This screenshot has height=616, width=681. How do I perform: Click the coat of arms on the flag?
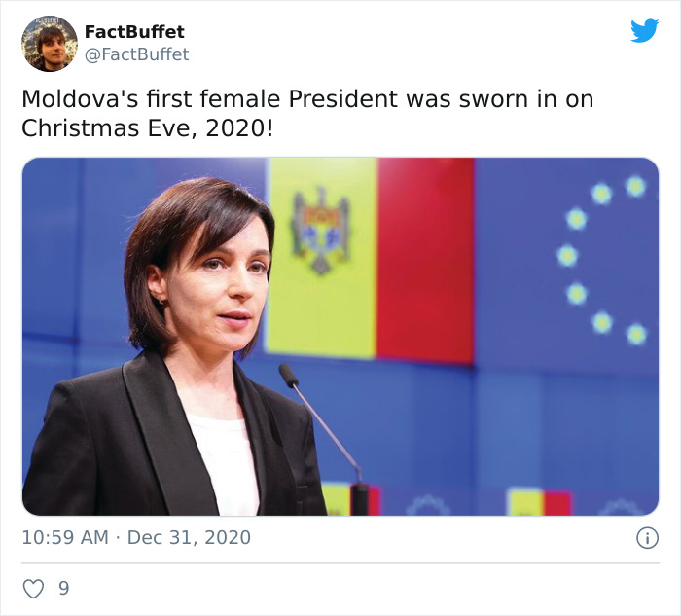pyautogui.click(x=320, y=230)
